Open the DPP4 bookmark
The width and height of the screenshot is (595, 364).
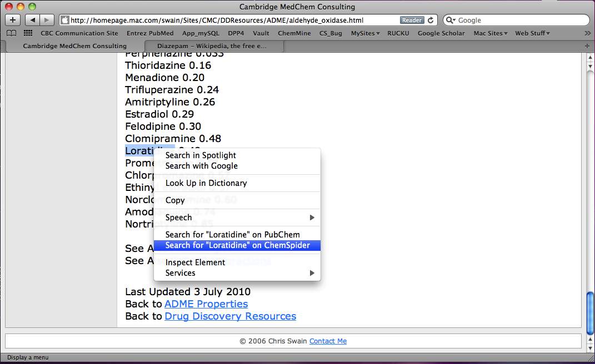click(236, 33)
